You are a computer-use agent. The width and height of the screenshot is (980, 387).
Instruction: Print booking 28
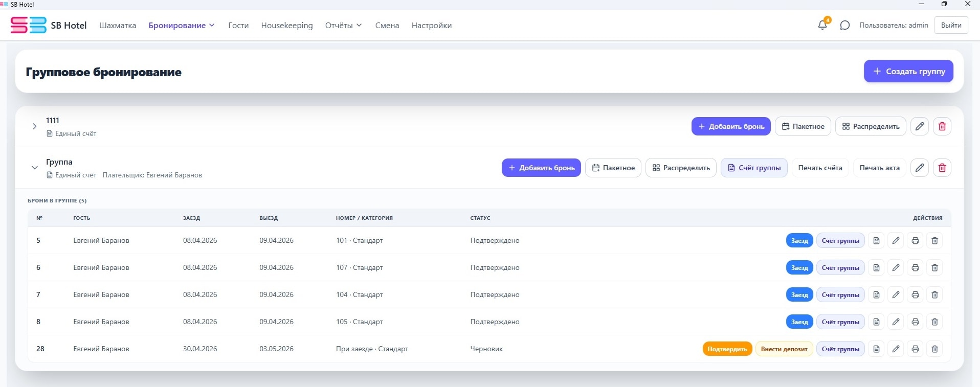point(915,349)
